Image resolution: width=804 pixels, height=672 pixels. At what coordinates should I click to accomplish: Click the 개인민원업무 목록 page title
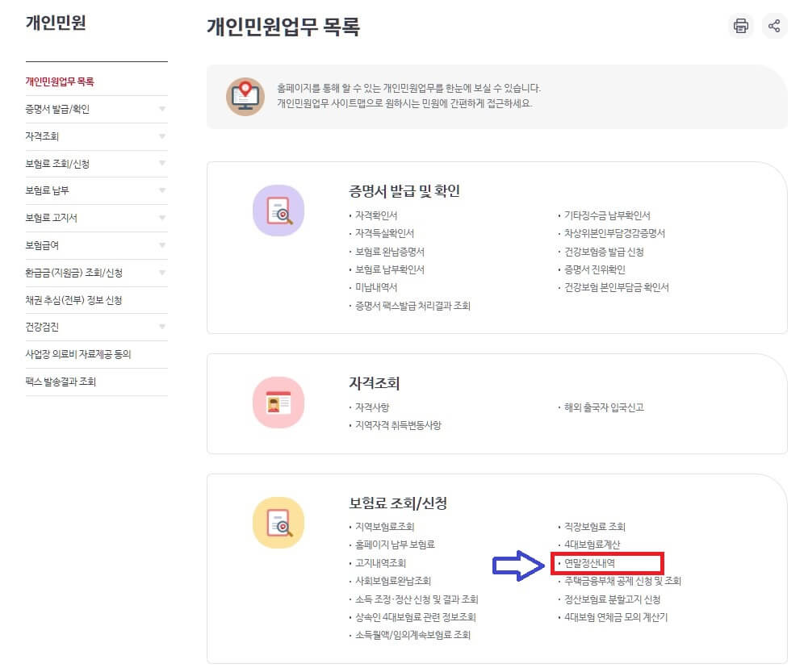[x=283, y=27]
